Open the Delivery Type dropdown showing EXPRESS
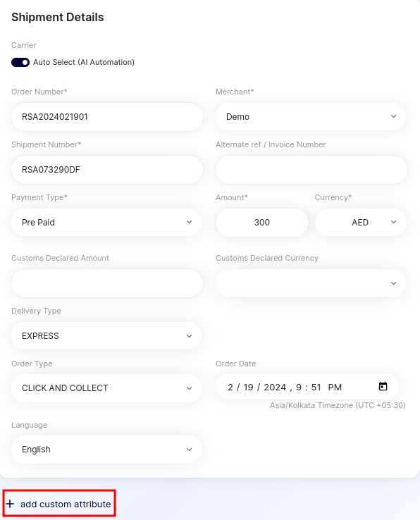The width and height of the screenshot is (420, 520). 106,335
